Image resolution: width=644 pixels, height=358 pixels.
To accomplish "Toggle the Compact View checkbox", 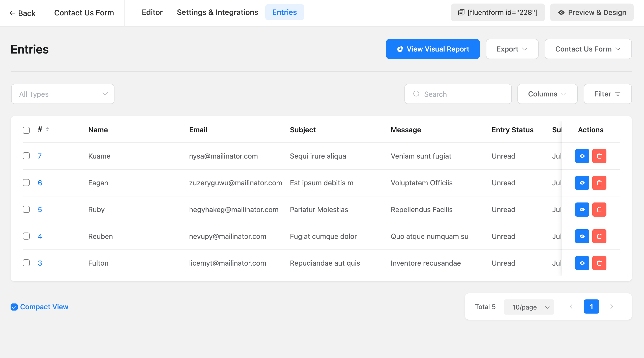I will coord(14,307).
